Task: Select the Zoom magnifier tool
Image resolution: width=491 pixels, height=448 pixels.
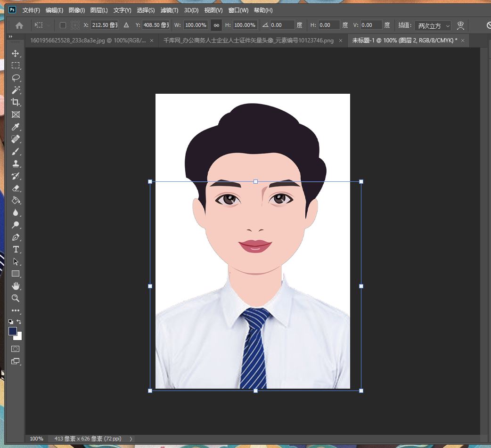Action: [16, 298]
